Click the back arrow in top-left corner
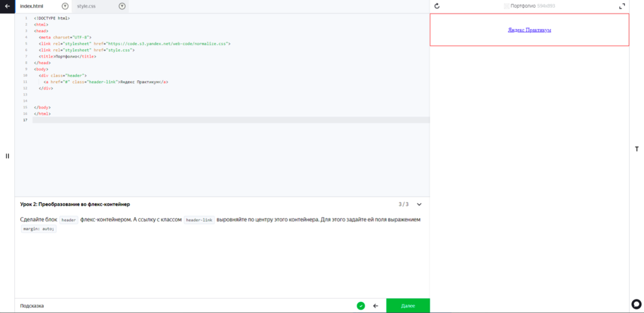 tap(7, 6)
